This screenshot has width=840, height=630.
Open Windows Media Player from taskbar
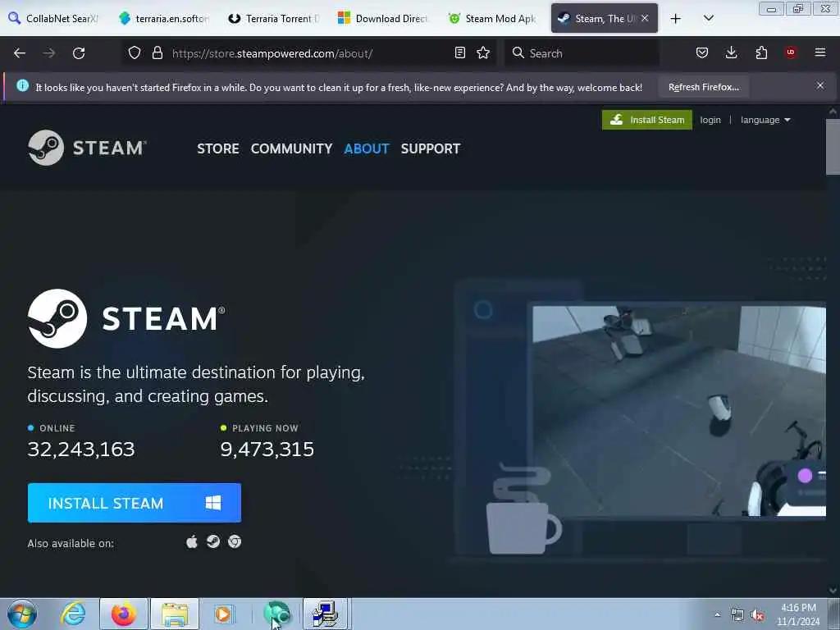click(x=223, y=614)
